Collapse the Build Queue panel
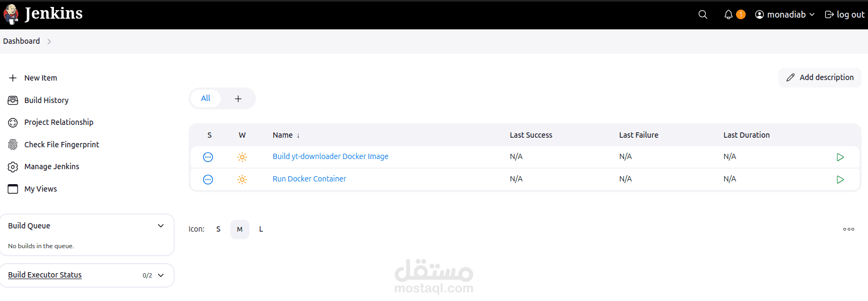 point(161,226)
